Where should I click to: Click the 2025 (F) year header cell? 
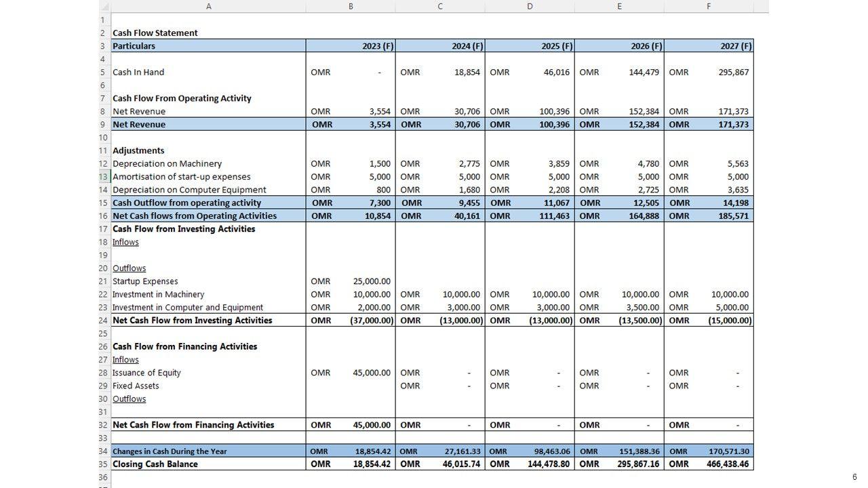click(556, 46)
